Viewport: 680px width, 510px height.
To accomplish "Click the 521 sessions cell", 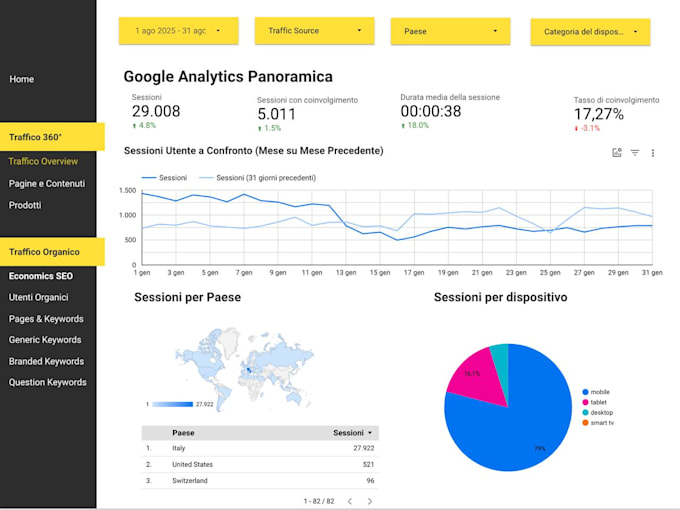I will pyautogui.click(x=368, y=464).
